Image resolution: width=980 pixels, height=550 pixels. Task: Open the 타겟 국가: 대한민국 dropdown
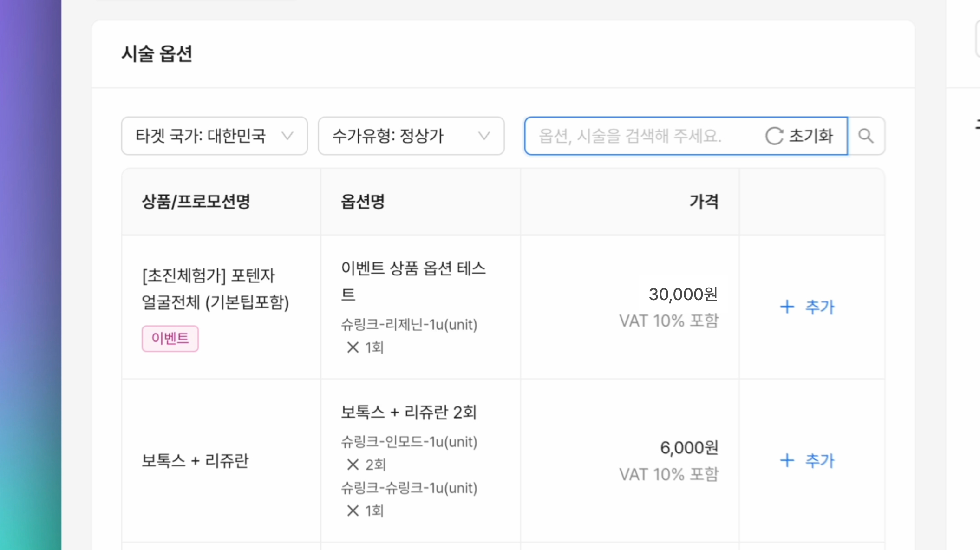point(214,136)
